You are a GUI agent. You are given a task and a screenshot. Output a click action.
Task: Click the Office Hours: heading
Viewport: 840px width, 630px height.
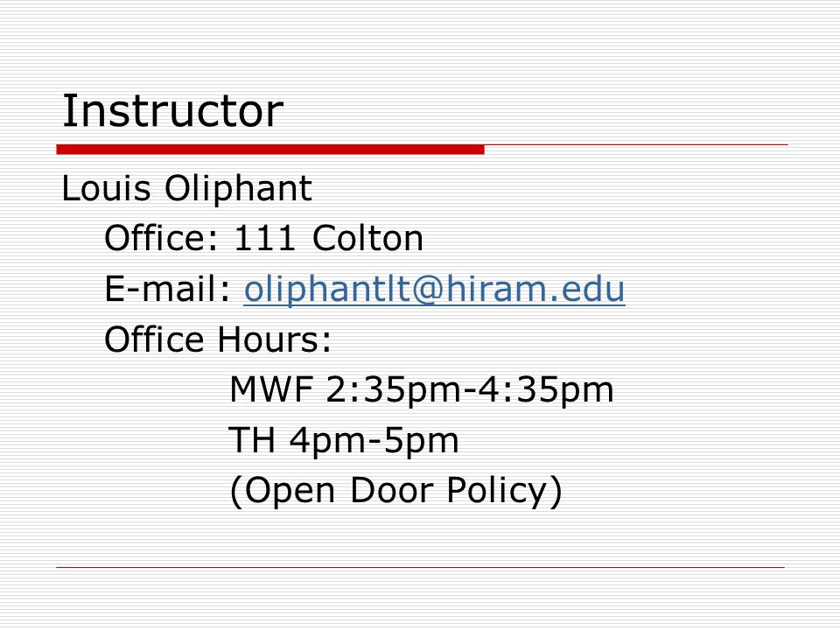point(218,339)
